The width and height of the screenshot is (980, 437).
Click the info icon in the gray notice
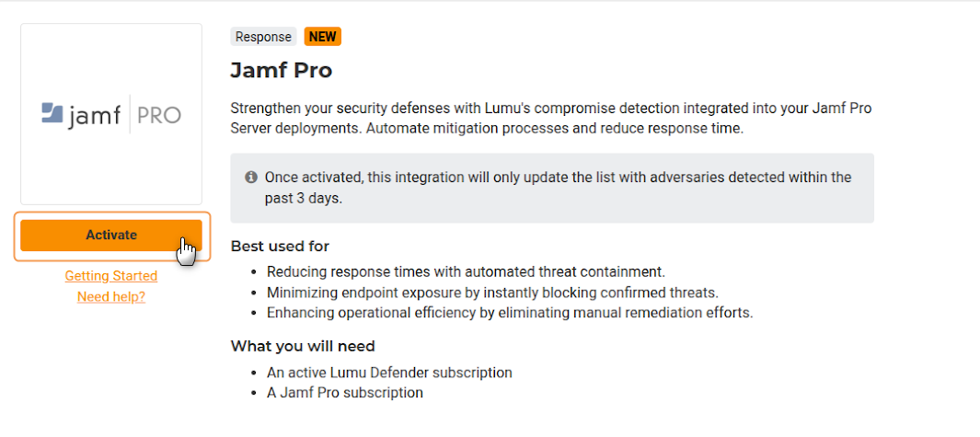point(251,177)
